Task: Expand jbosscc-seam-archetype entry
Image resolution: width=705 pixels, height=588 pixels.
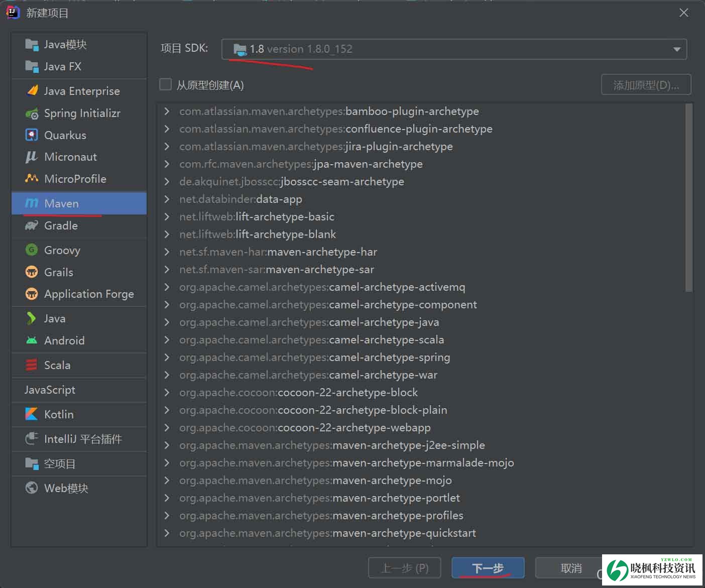Action: (x=167, y=181)
